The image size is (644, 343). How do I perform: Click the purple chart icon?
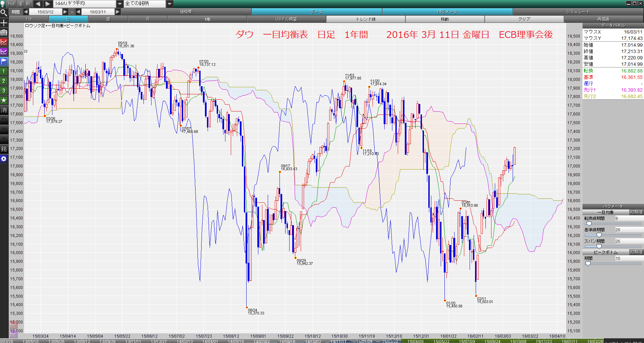point(4,52)
